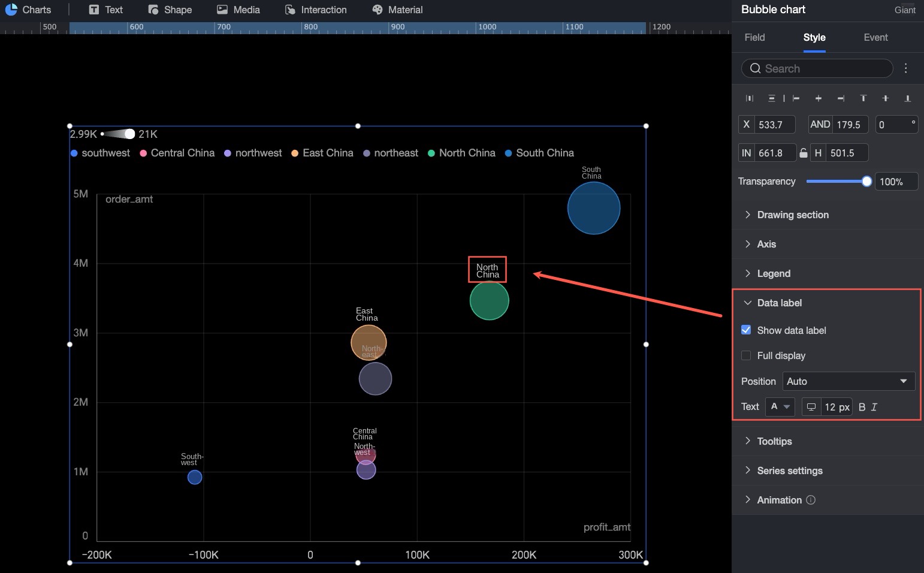Image resolution: width=924 pixels, height=573 pixels.
Task: Click the align right icon
Action: point(841,98)
